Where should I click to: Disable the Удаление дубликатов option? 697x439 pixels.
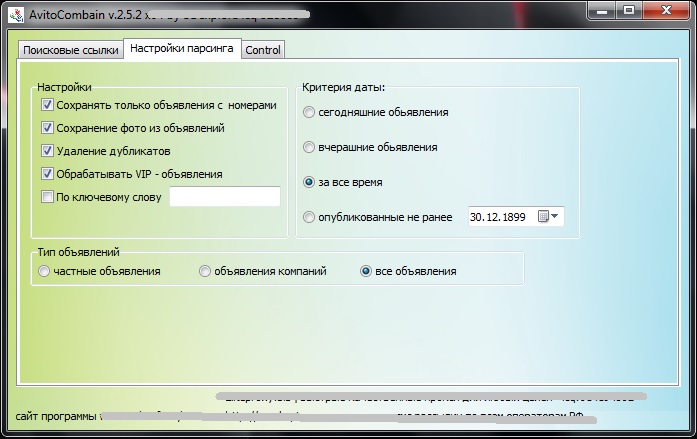click(x=47, y=151)
